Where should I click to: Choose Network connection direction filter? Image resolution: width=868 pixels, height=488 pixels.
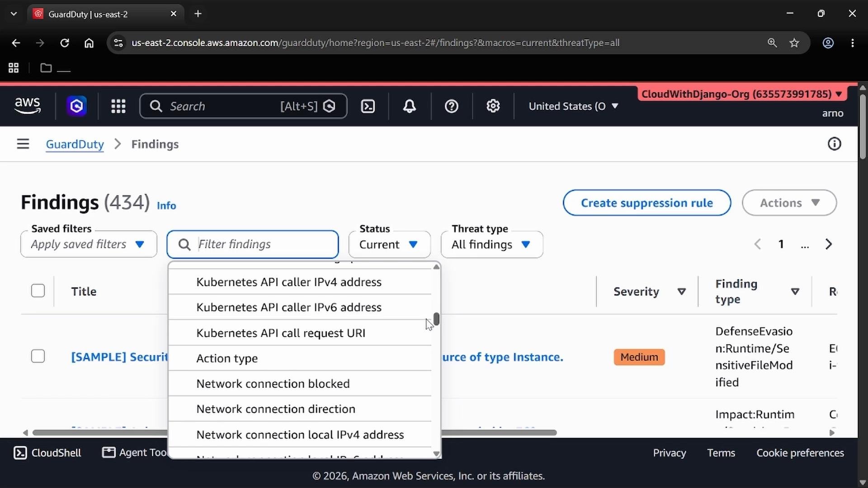[x=300, y=409]
